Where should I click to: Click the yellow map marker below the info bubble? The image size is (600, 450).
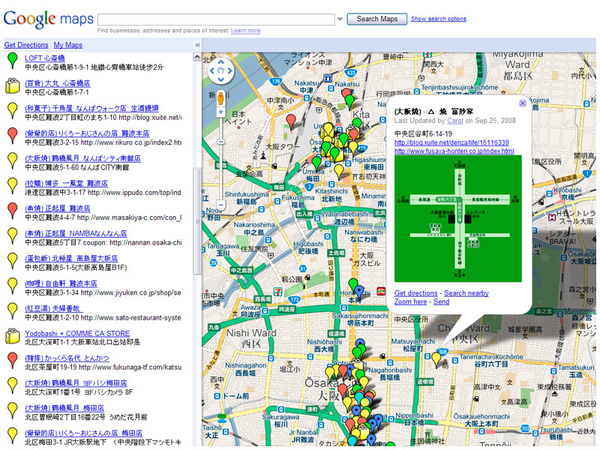point(436,360)
